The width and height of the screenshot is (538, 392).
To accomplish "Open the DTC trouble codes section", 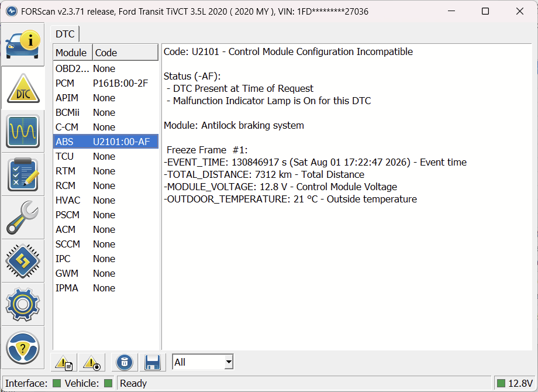I will [x=23, y=88].
